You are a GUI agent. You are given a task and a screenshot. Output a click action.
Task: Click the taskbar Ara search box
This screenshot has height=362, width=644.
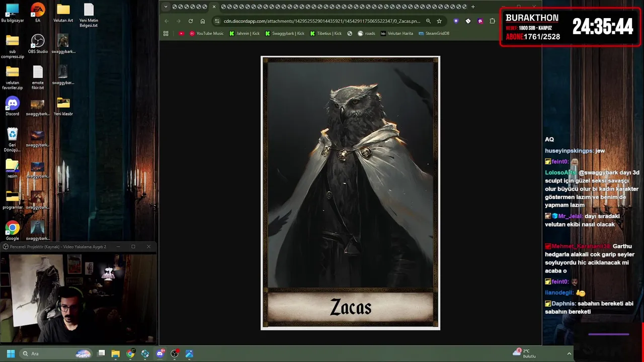56,353
